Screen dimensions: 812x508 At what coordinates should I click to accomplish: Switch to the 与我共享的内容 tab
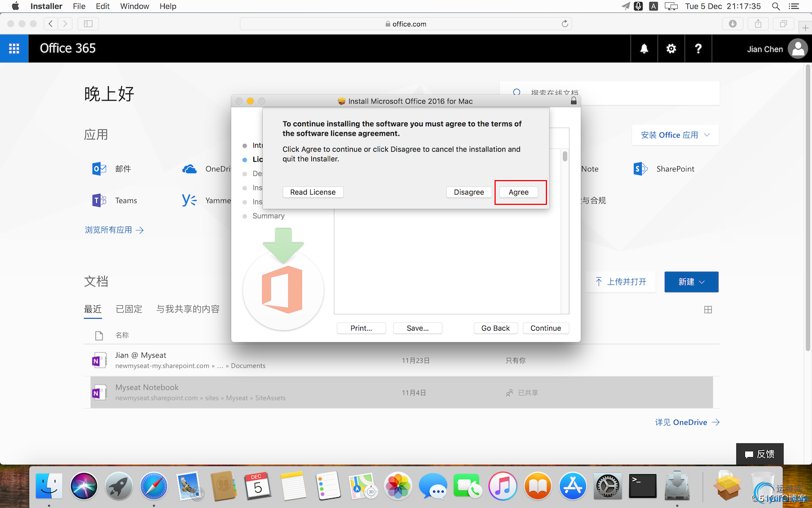(x=188, y=309)
